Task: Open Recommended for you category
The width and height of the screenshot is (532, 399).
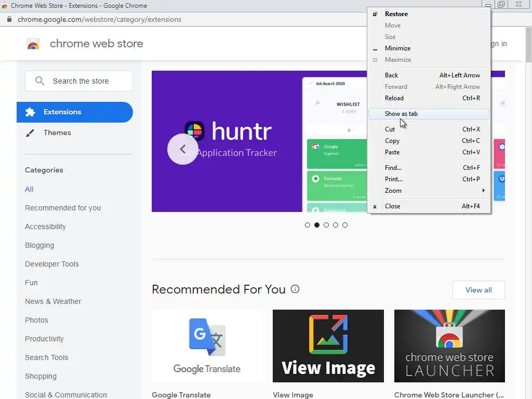Action: (63, 208)
